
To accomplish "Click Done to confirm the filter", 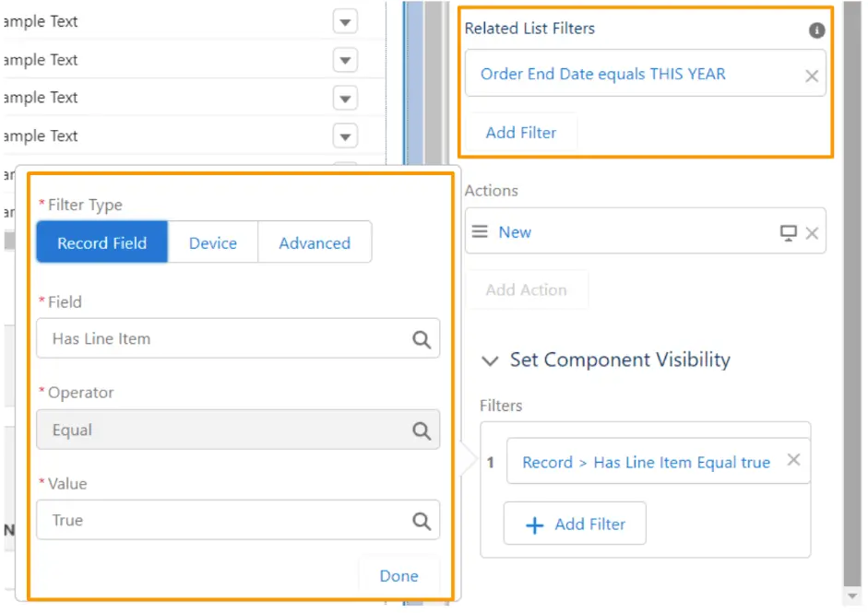I will (x=398, y=575).
